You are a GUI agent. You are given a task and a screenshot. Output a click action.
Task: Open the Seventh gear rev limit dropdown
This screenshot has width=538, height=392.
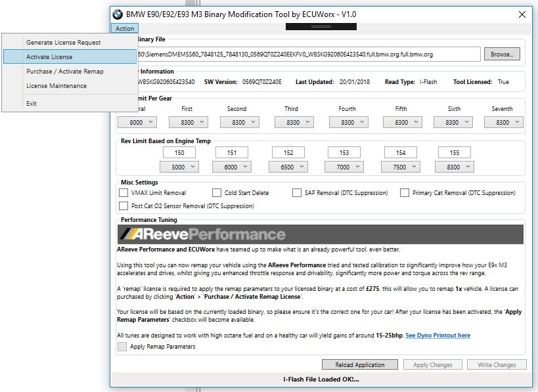pos(504,122)
